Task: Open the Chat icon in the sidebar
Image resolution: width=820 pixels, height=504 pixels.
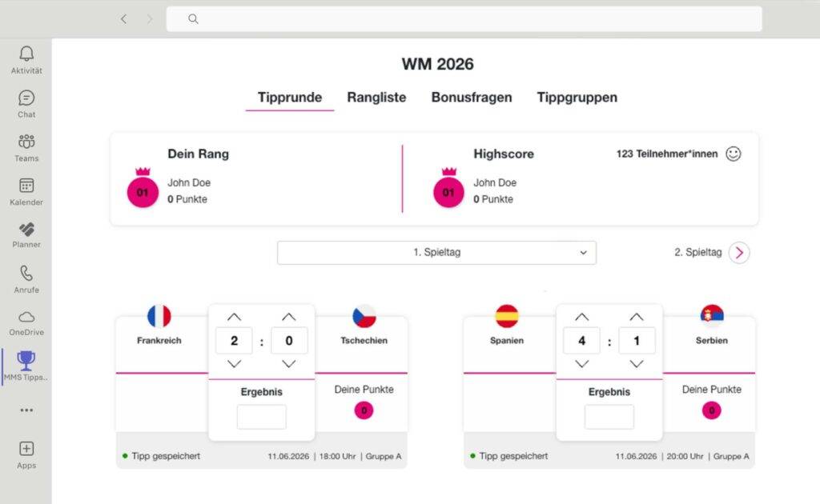Action: (26, 100)
